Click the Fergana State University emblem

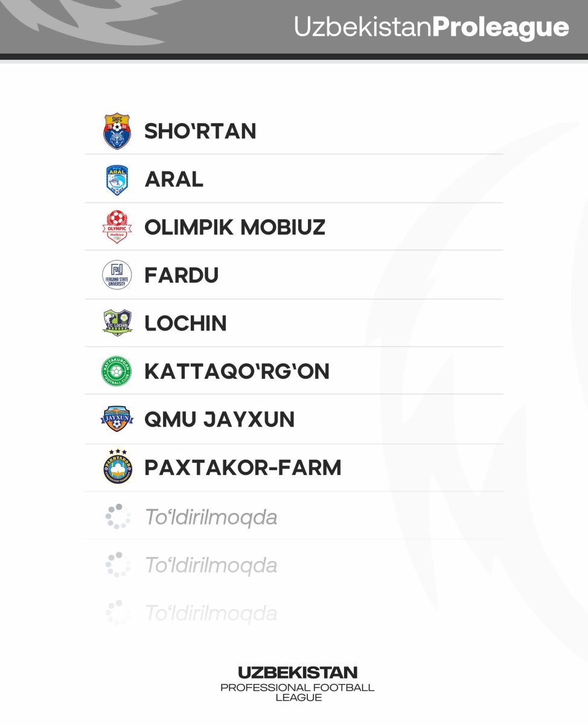click(117, 275)
